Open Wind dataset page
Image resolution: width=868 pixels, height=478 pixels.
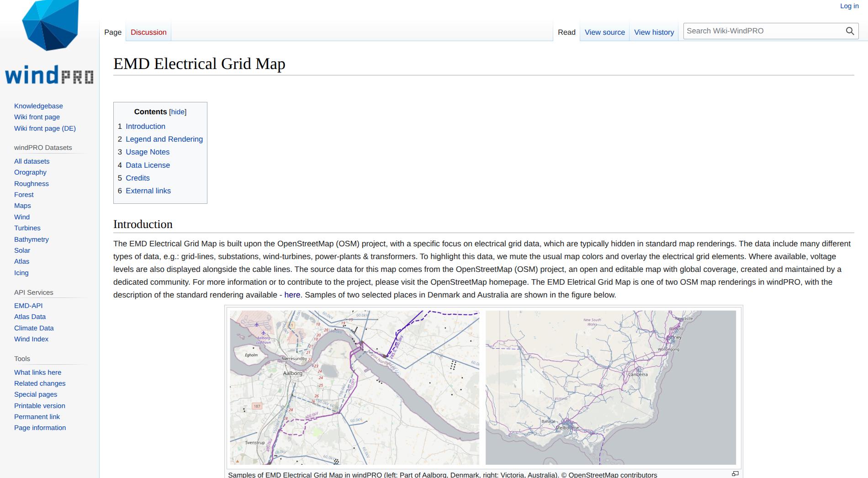point(22,217)
